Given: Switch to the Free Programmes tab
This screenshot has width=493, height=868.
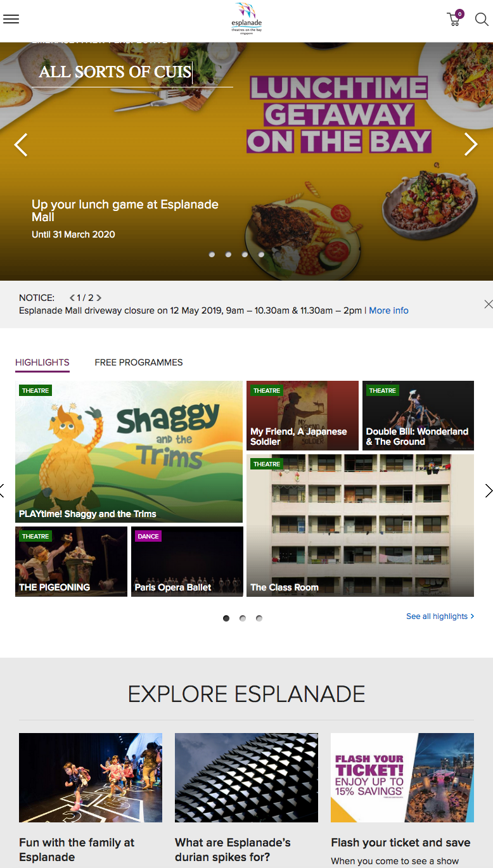Looking at the screenshot, I should click(x=139, y=362).
